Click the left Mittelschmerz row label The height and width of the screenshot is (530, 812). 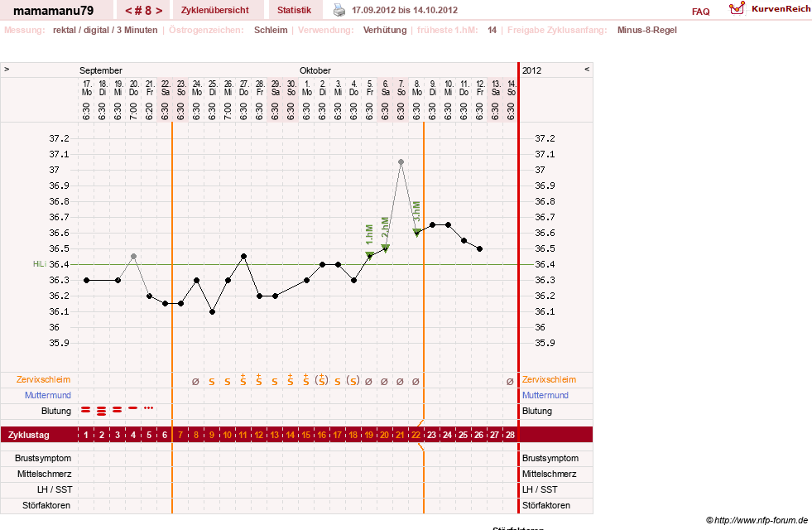click(45, 474)
